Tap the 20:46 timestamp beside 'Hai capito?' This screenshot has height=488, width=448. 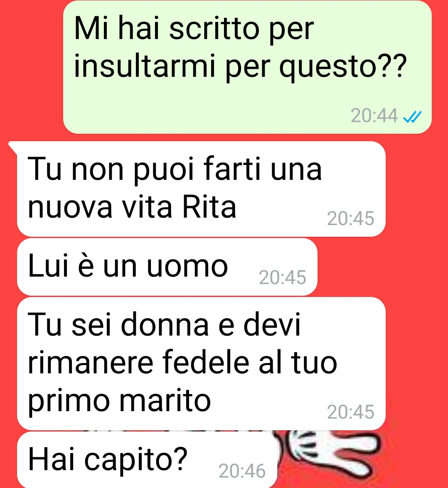coord(242,471)
